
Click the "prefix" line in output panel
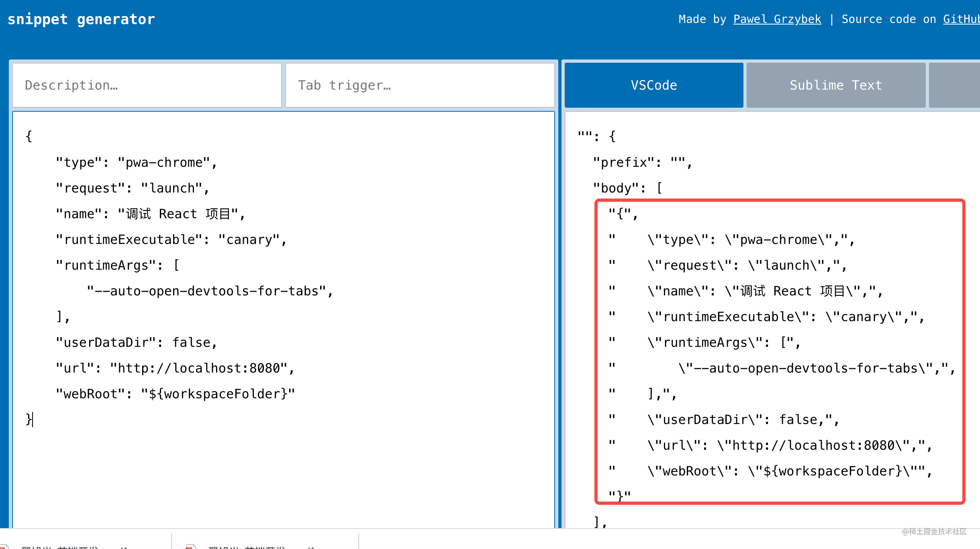pos(642,162)
